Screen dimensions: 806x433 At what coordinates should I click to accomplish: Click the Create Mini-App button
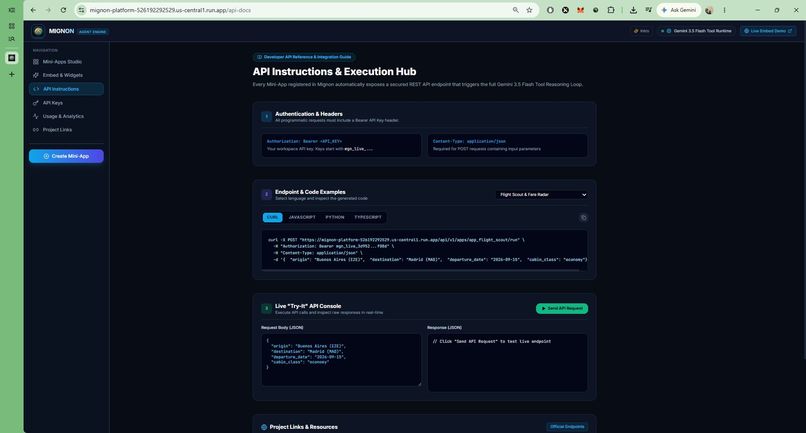pyautogui.click(x=66, y=156)
